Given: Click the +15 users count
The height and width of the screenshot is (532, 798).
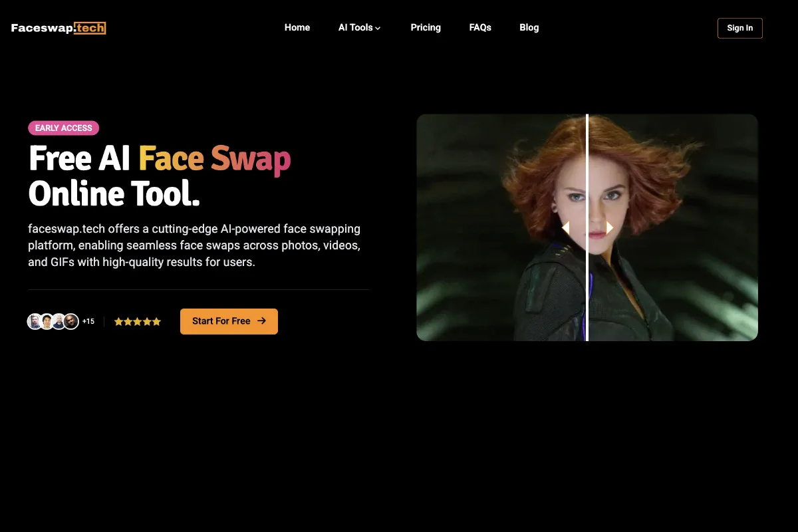Looking at the screenshot, I should (x=88, y=322).
